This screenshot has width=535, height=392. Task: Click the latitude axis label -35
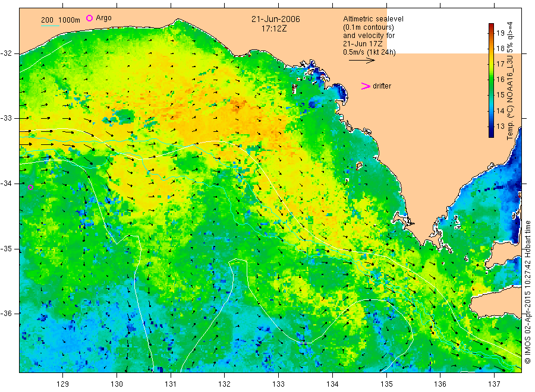(x=6, y=248)
